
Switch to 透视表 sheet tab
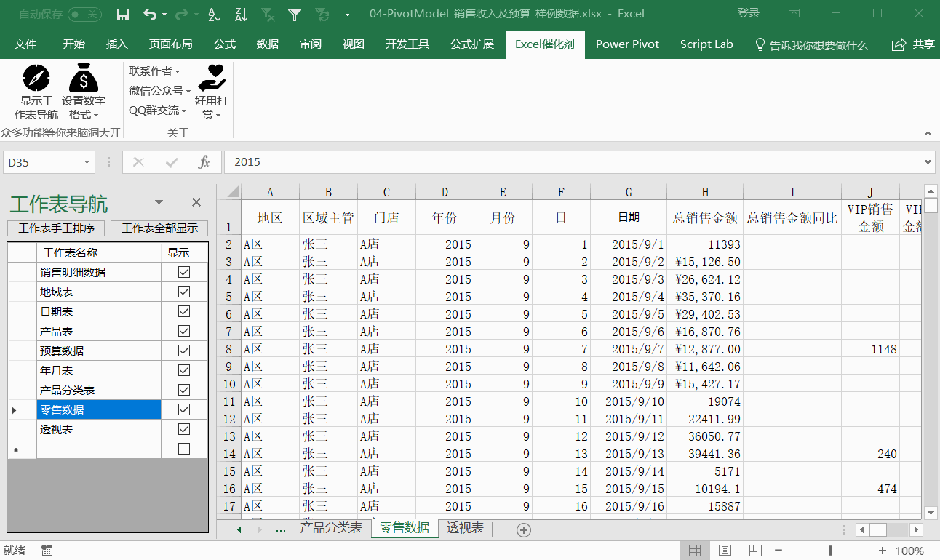466,528
